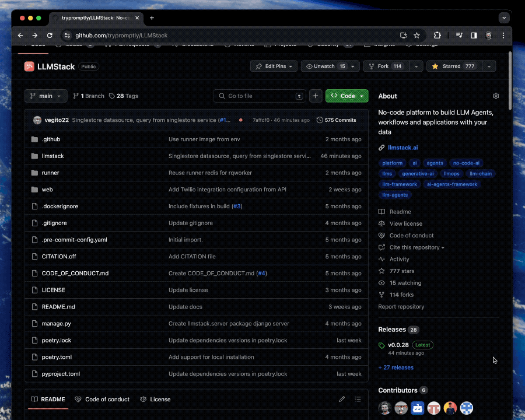Open the green Code dropdown
The image size is (525, 420).
pos(346,96)
